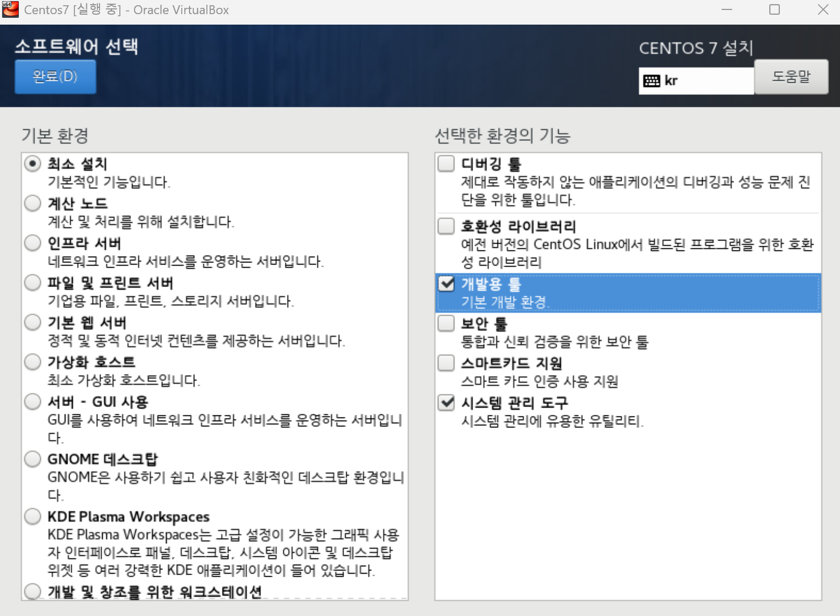
Task: Choose 서버 - GUI 사용 radio option
Action: 32,402
